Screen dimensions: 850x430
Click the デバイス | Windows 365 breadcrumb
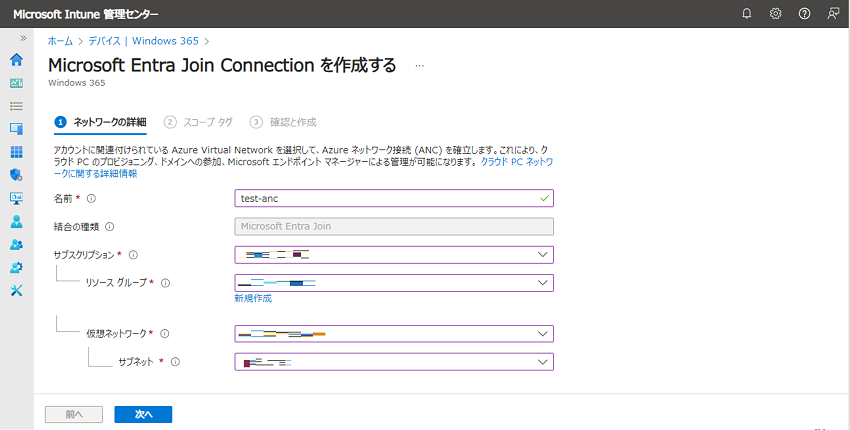click(x=144, y=41)
